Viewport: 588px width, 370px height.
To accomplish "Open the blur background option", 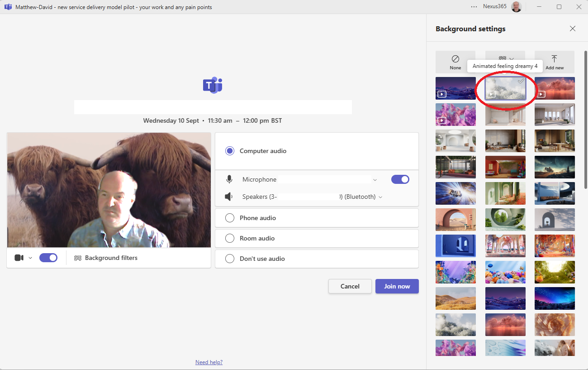I will [x=505, y=58].
